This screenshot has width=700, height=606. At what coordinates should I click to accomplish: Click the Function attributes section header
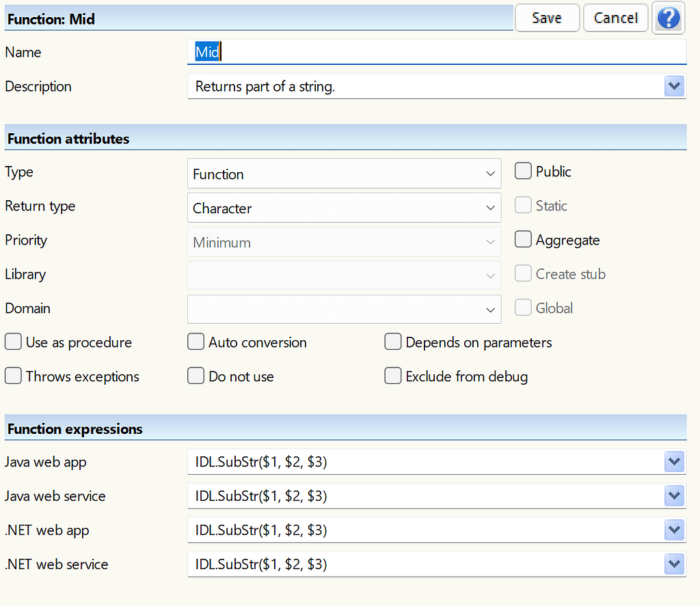click(345, 137)
